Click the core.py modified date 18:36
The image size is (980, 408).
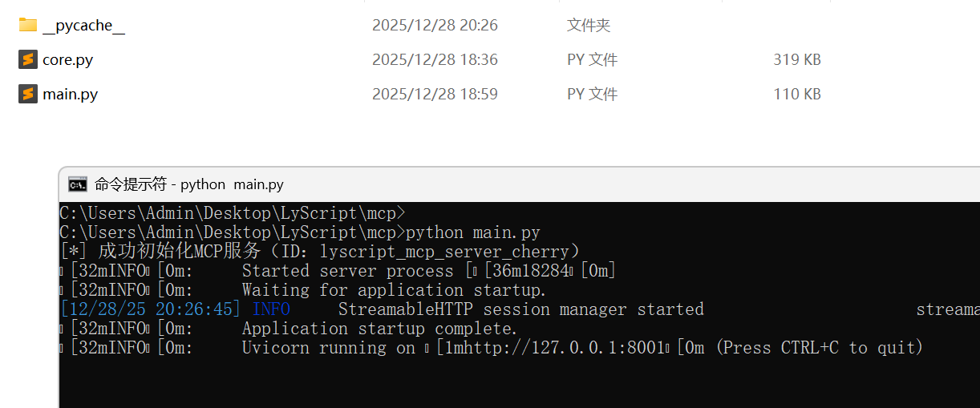(435, 60)
